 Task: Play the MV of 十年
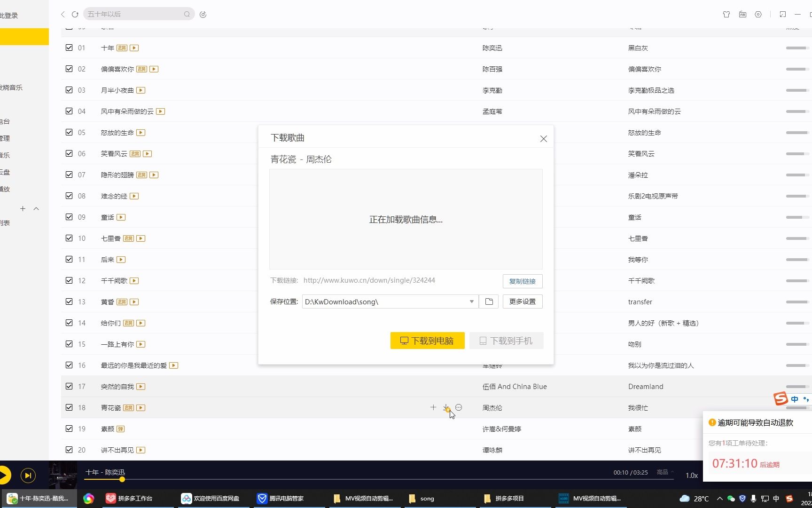coord(134,48)
